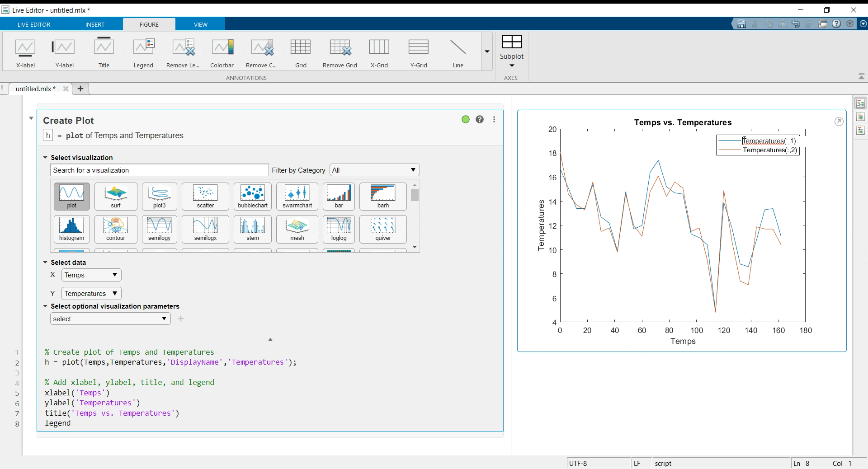868x469 pixels.
Task: Choose the histogram visualization
Action: [x=71, y=229]
